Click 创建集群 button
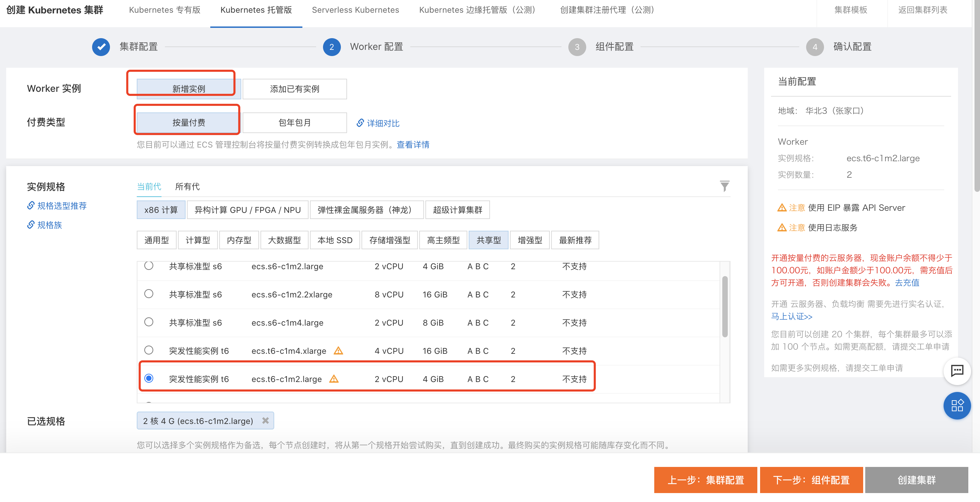The width and height of the screenshot is (980, 502). coord(916,480)
